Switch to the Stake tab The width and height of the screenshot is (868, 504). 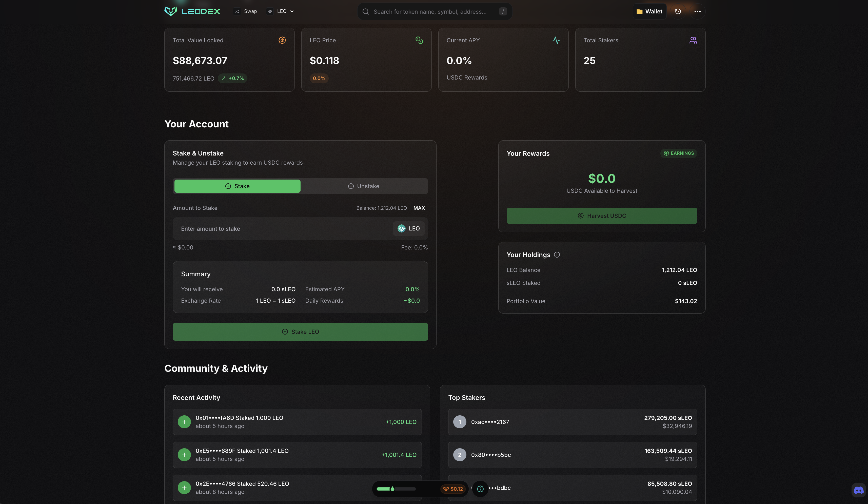pyautogui.click(x=237, y=186)
